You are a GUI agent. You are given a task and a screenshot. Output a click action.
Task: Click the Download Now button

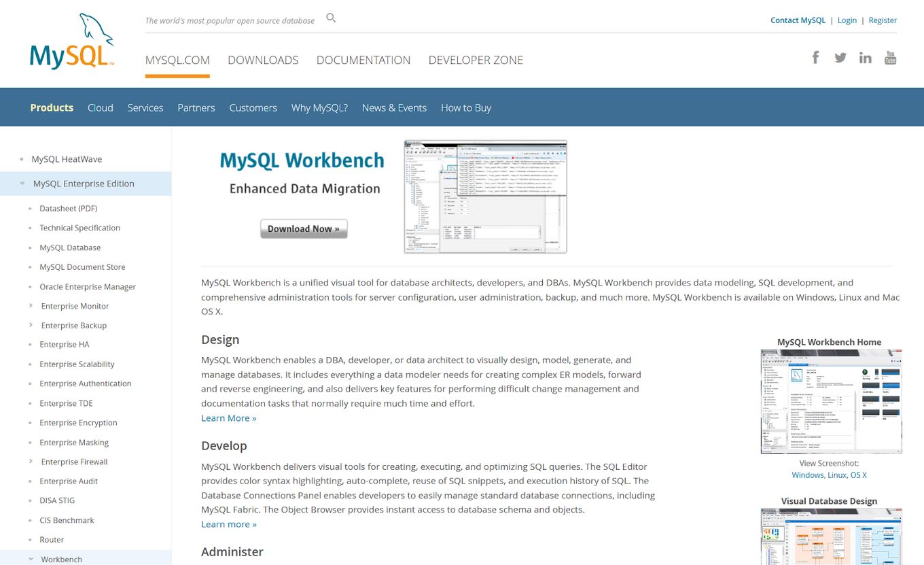(x=304, y=228)
